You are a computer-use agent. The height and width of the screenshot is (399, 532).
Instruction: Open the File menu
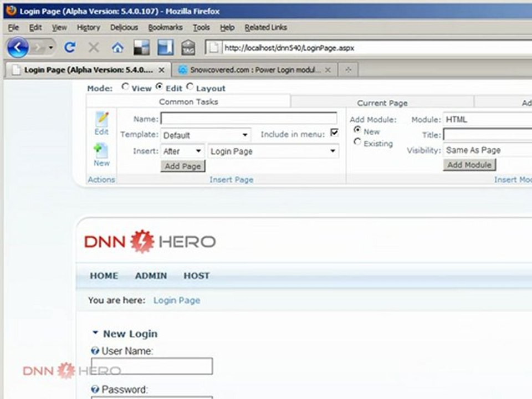pyautogui.click(x=13, y=28)
